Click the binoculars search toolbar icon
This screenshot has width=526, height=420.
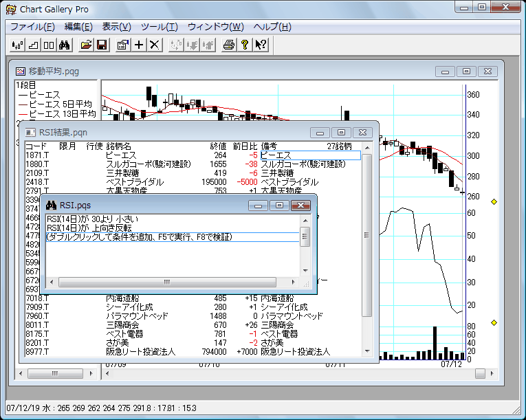tap(64, 45)
